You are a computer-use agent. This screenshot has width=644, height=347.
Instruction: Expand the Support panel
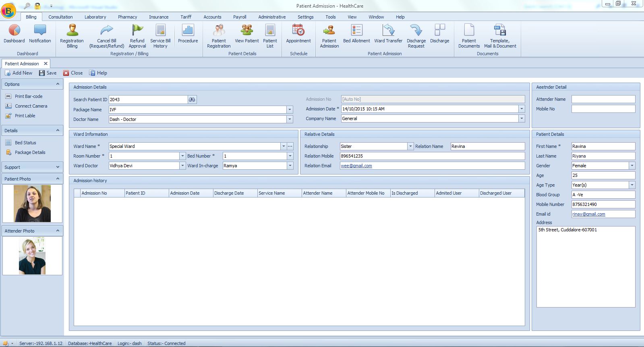click(58, 167)
